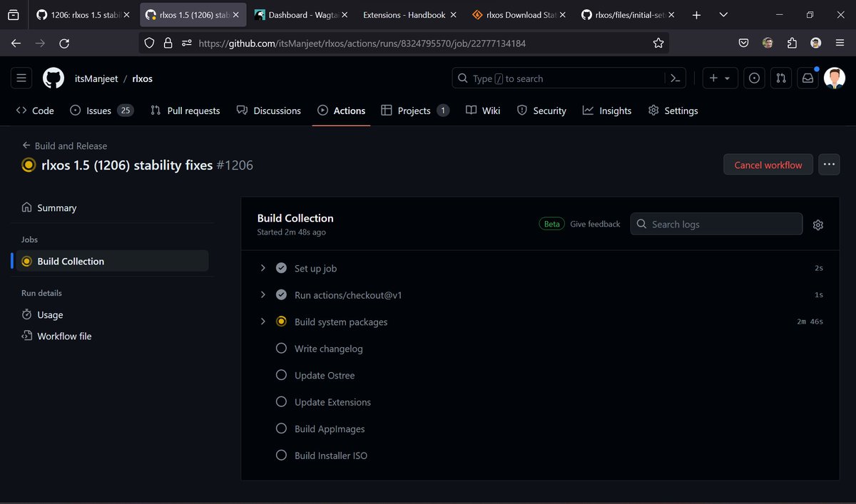Focus the Search logs field
Screen dimensions: 856x504
point(716,224)
